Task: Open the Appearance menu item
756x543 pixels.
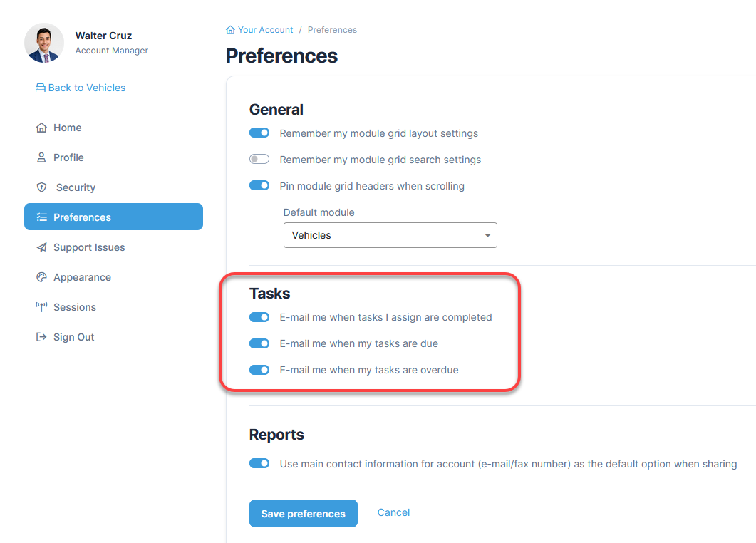Action: click(82, 277)
